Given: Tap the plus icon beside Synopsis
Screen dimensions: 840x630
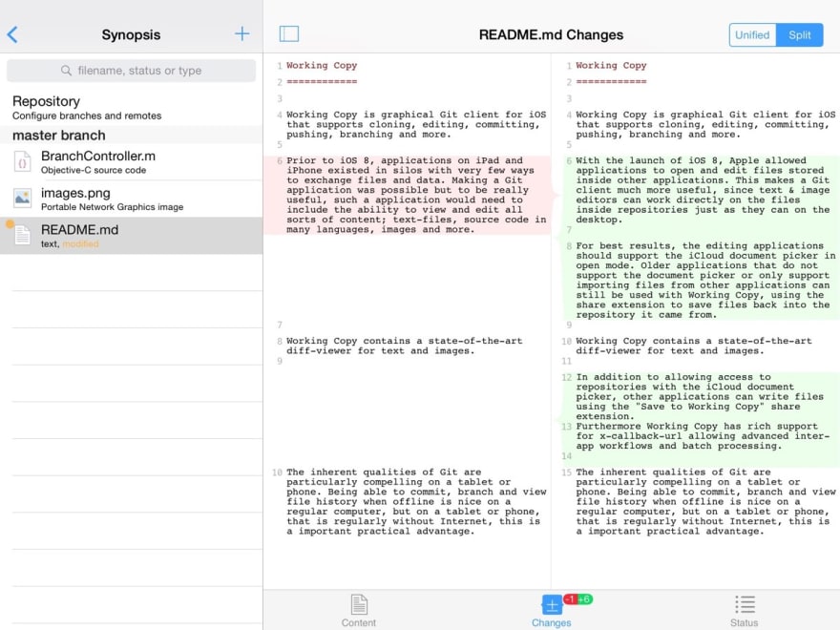Looking at the screenshot, I should tap(241, 34).
